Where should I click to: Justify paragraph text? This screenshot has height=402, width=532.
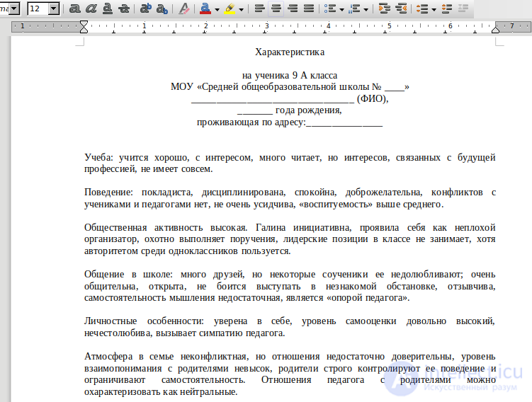pos(309,8)
